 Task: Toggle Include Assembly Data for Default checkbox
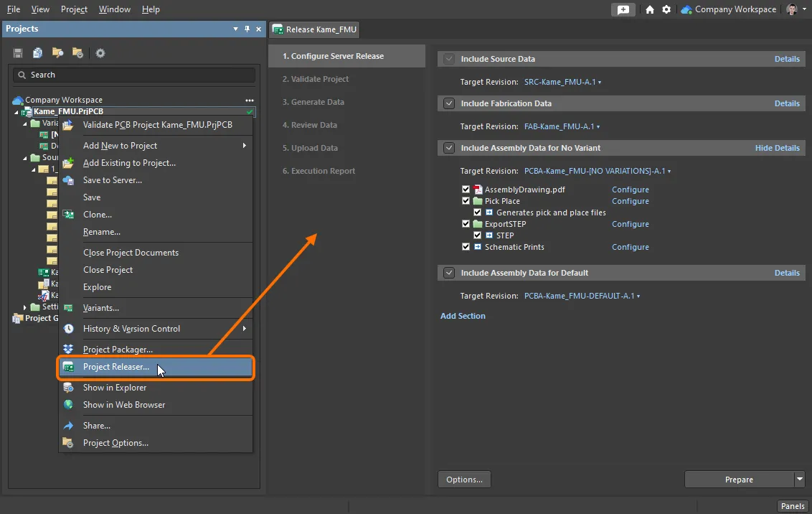[x=449, y=273]
